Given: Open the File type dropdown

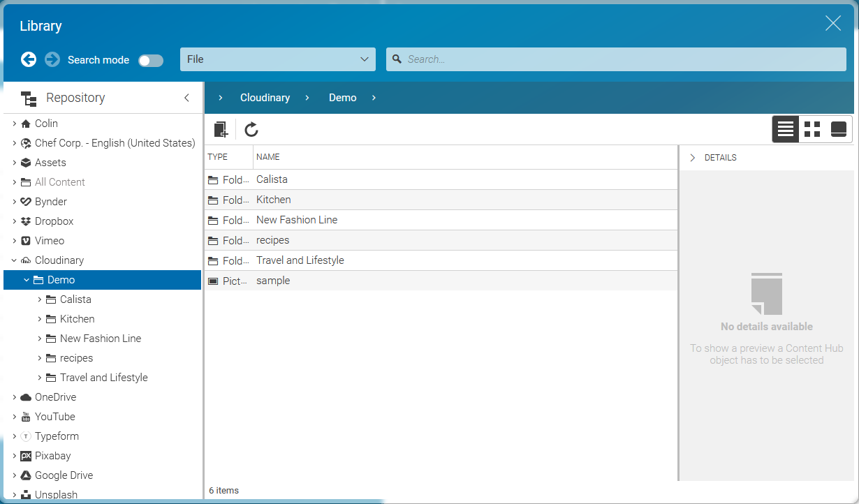Looking at the screenshot, I should pyautogui.click(x=277, y=59).
